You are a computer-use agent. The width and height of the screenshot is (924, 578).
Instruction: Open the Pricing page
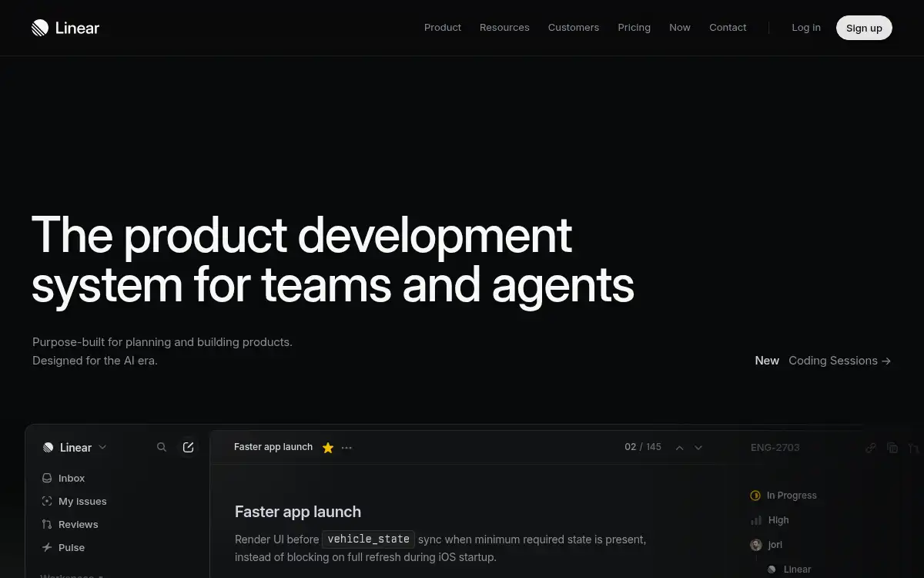[634, 28]
